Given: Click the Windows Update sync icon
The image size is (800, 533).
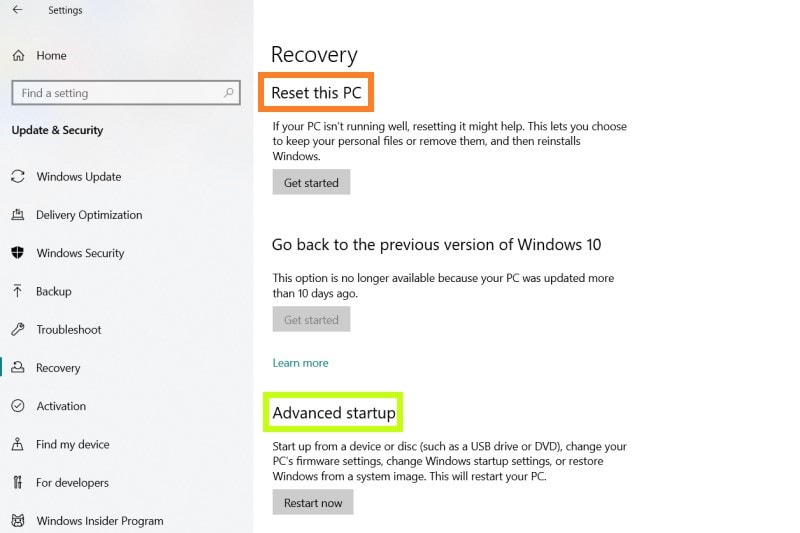Looking at the screenshot, I should pos(18,176).
